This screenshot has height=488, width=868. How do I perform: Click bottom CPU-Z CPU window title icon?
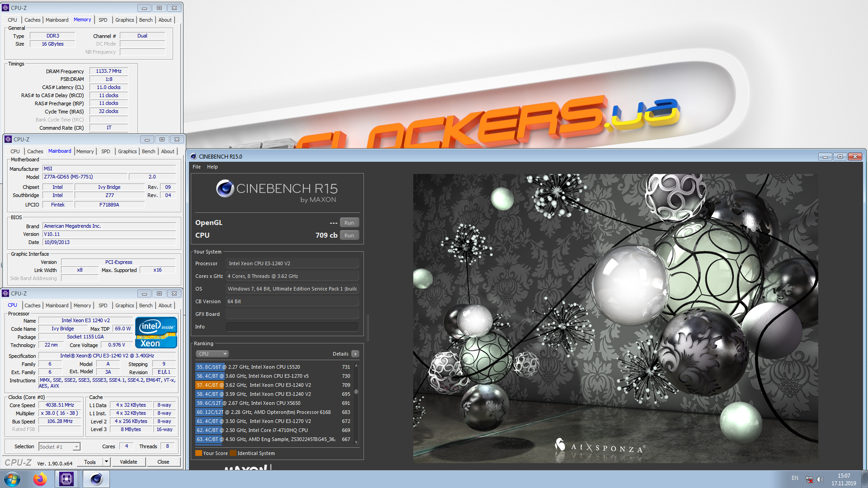coord(5,293)
